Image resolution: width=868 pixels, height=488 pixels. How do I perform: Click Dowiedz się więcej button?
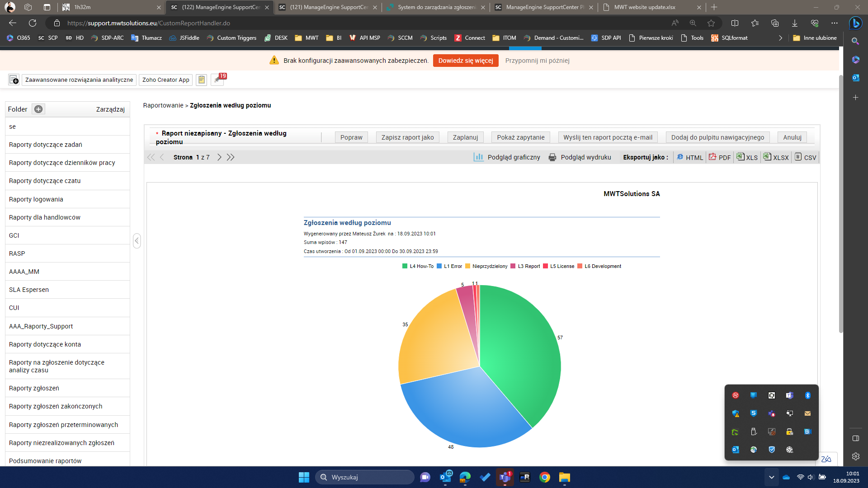click(465, 61)
